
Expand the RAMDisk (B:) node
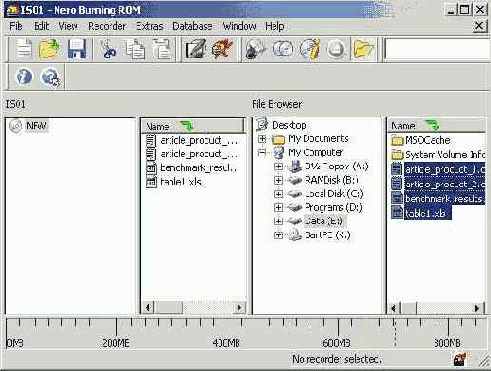pyautogui.click(x=278, y=180)
